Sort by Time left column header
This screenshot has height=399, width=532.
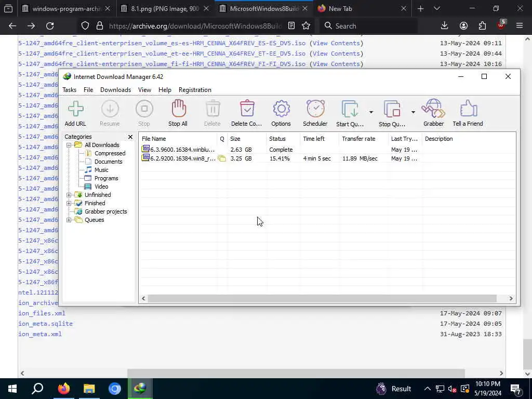(320, 139)
